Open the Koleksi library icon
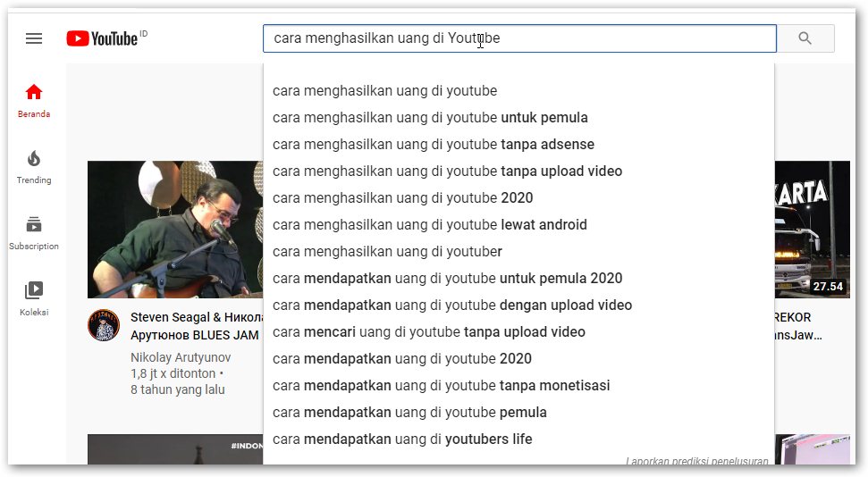 (34, 290)
